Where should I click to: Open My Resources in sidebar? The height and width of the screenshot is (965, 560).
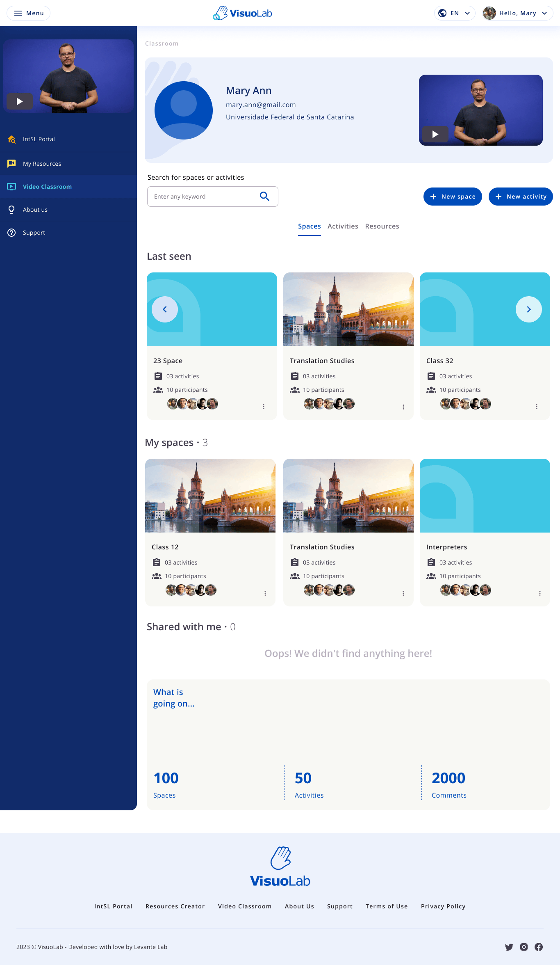click(68, 164)
